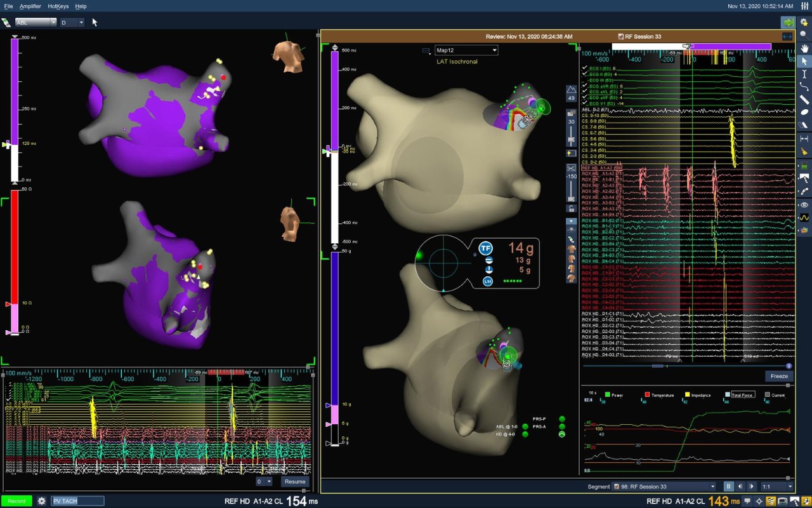Open the File menu
This screenshot has width=812, height=508.
pyautogui.click(x=9, y=6)
